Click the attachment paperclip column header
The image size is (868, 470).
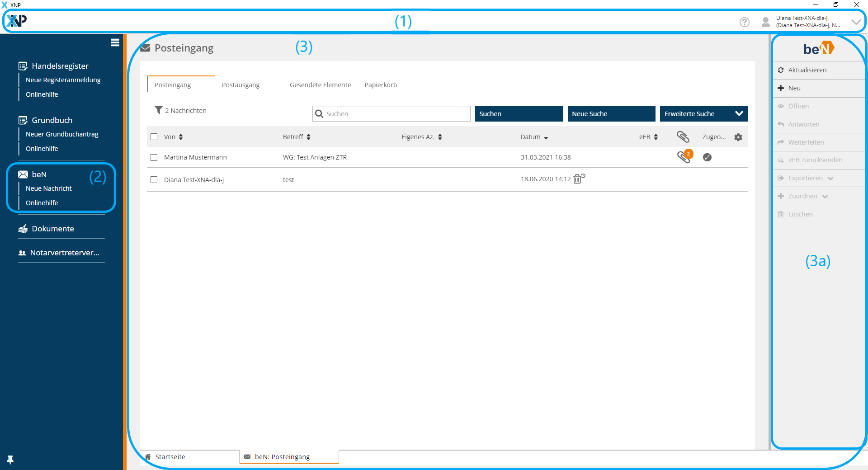click(683, 136)
